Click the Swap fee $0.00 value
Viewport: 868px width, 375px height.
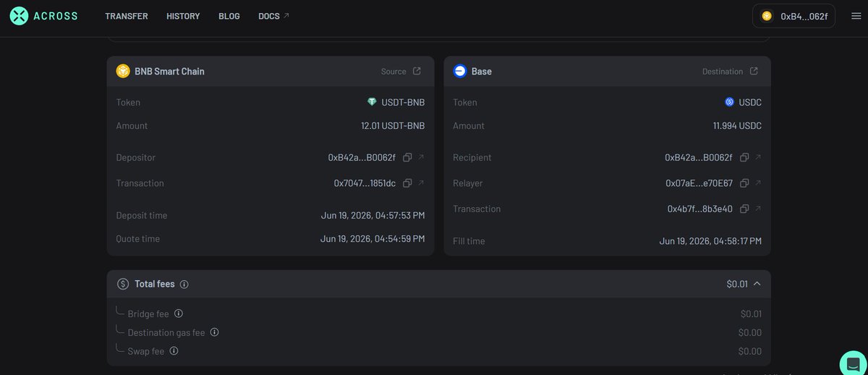(750, 351)
